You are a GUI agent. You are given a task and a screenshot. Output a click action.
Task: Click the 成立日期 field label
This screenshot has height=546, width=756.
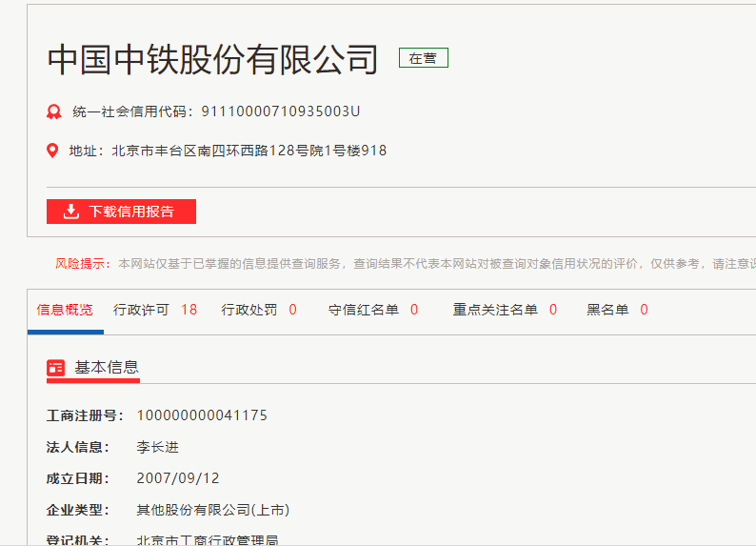(78, 478)
